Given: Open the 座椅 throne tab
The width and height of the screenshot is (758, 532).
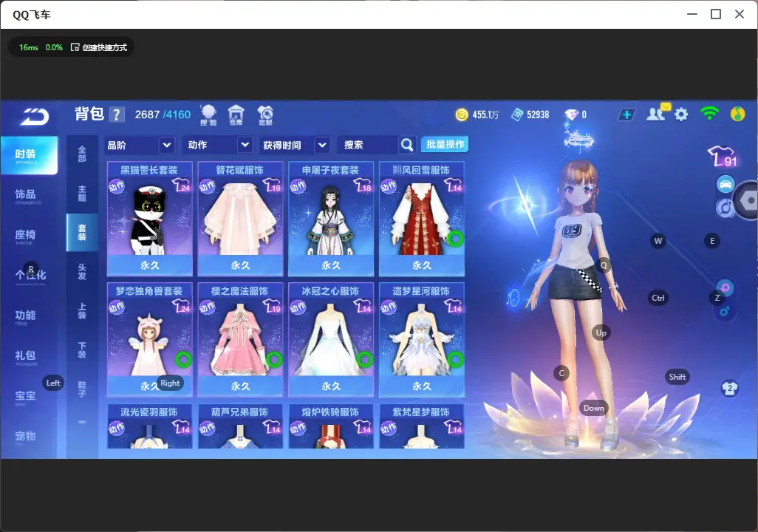Looking at the screenshot, I should tap(26, 236).
